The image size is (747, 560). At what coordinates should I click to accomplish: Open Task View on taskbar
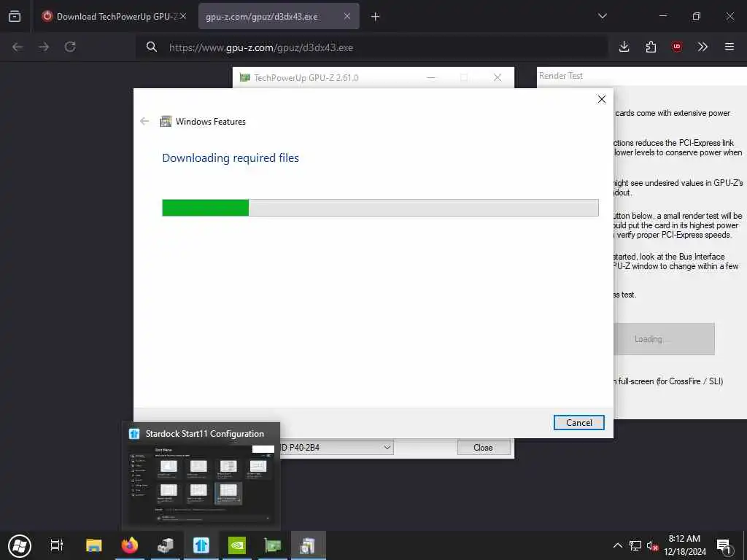tap(57, 545)
